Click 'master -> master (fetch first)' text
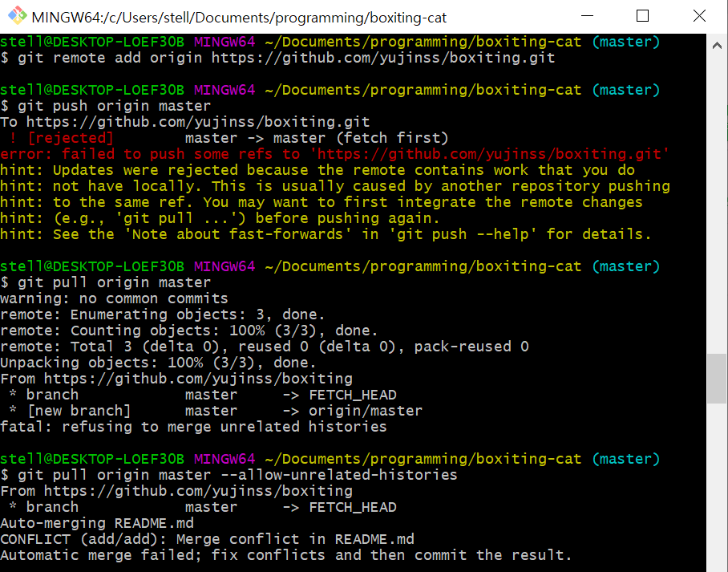Screen dimensions: 728x572 [317, 138]
